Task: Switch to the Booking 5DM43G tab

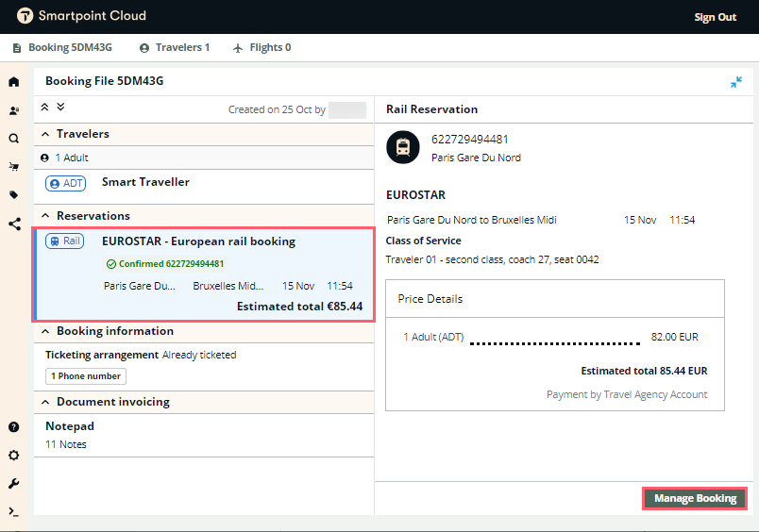Action: click(62, 47)
